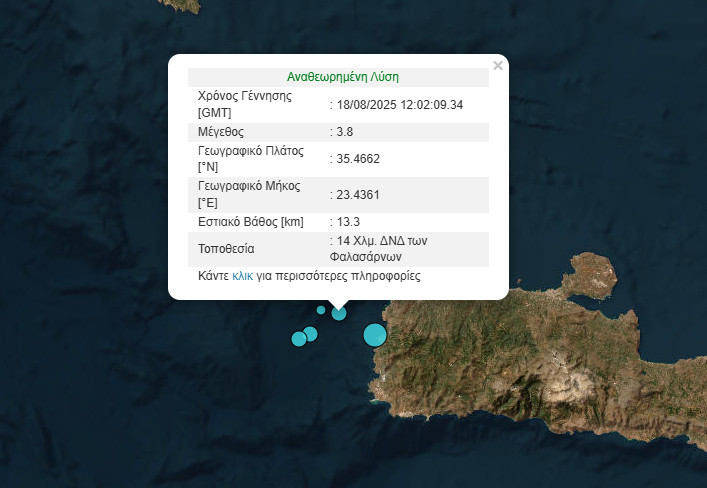Click the Χρόνος Γέννησης [GMT] label
This screenshot has width=707, height=488.
[244, 104]
